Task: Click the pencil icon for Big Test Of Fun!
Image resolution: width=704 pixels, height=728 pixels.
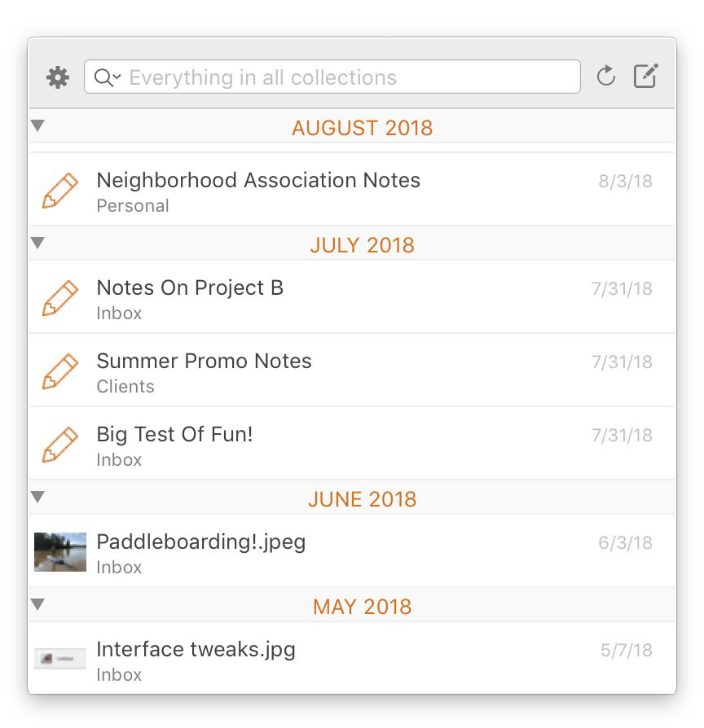Action: 60,445
